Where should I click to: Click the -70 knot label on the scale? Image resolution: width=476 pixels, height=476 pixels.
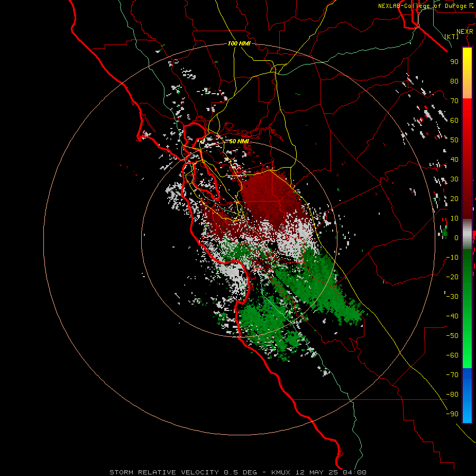pyautogui.click(x=452, y=375)
